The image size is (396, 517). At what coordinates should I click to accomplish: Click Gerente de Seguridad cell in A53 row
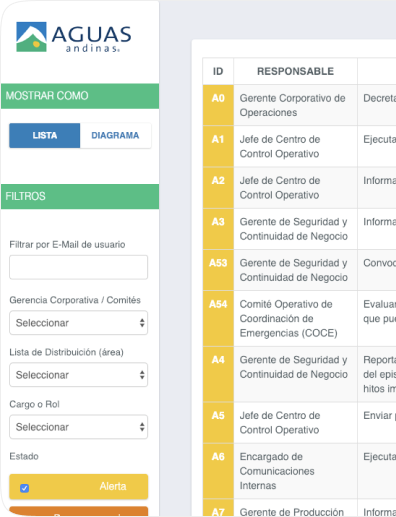click(295, 270)
